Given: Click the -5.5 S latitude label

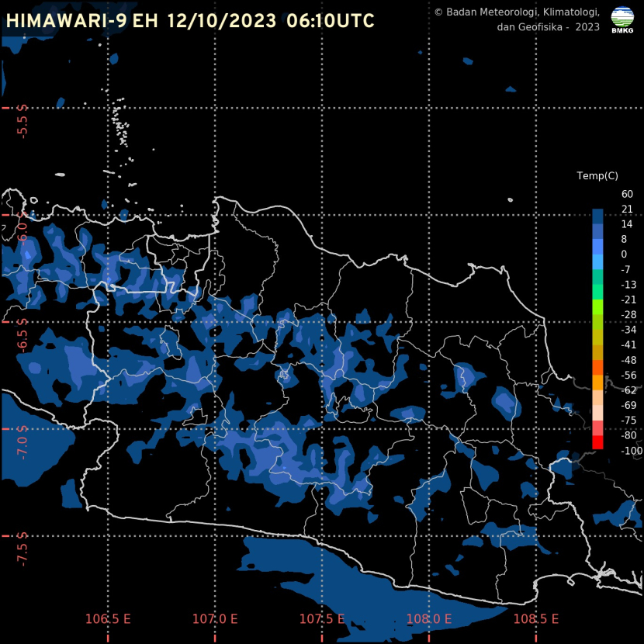Looking at the screenshot, I should pos(23,121).
